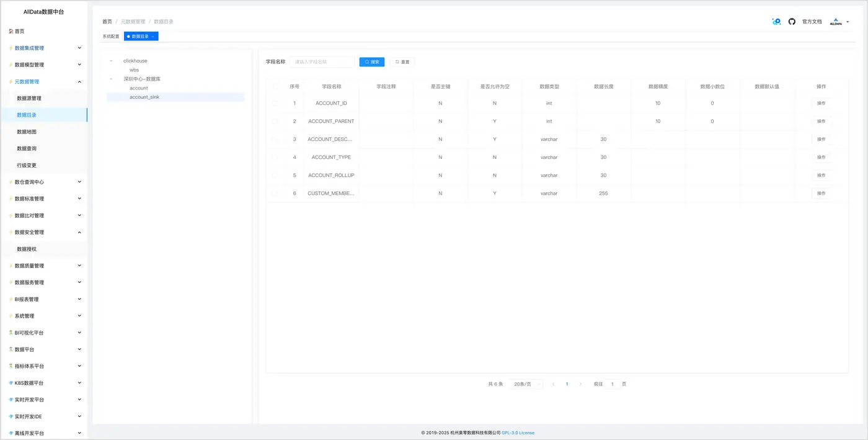
Task: Click the blue search logo icon in header
Action: click(x=776, y=22)
